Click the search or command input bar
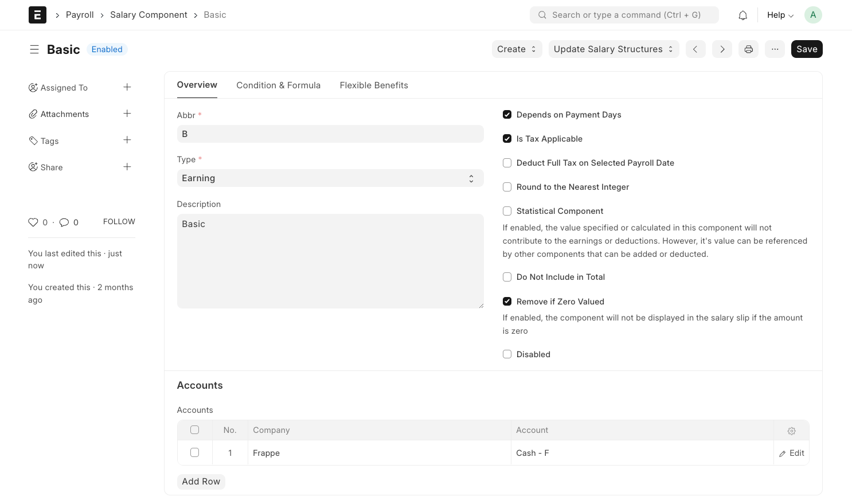The height and width of the screenshot is (504, 852). [x=624, y=15]
